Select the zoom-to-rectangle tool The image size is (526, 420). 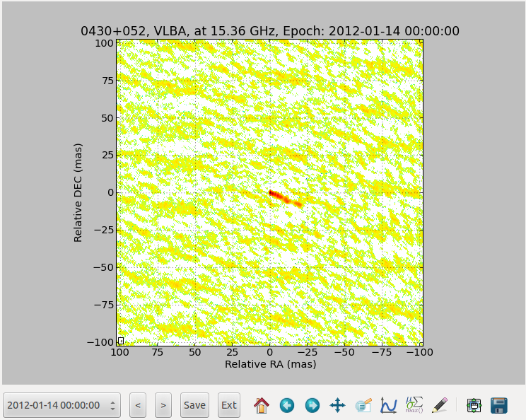tap(363, 405)
